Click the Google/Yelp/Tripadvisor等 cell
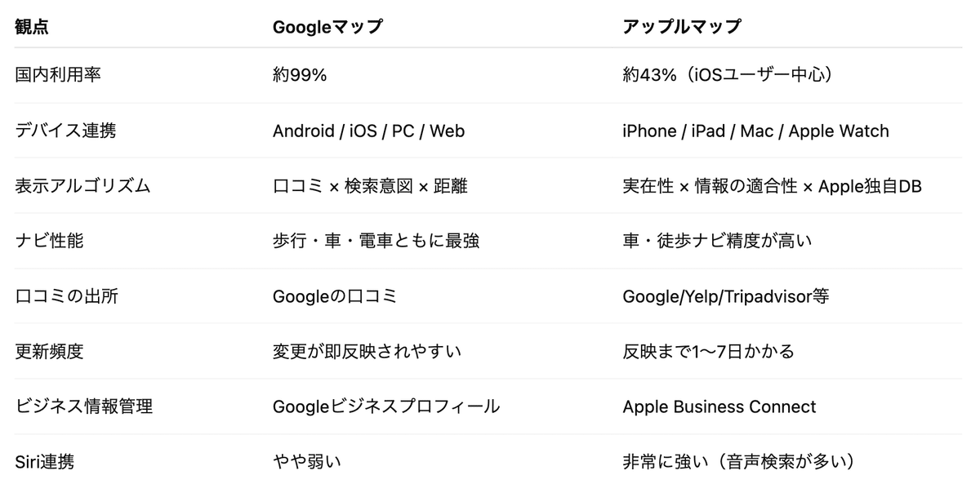Screen dimensions: 980x493 725,295
